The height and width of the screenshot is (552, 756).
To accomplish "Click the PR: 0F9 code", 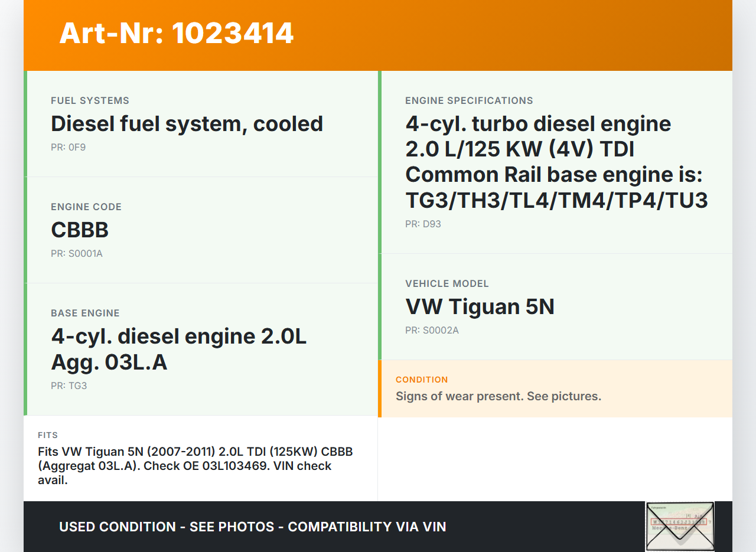I will pyautogui.click(x=68, y=147).
